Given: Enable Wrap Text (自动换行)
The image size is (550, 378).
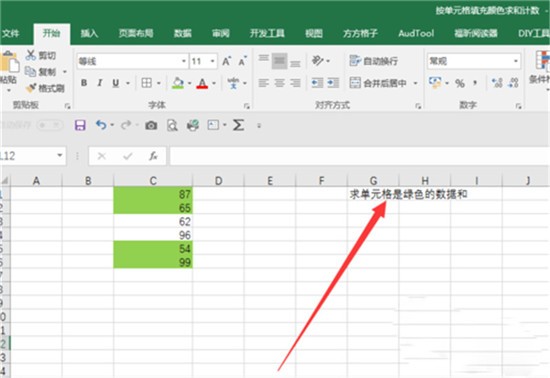Looking at the screenshot, I should 373,61.
